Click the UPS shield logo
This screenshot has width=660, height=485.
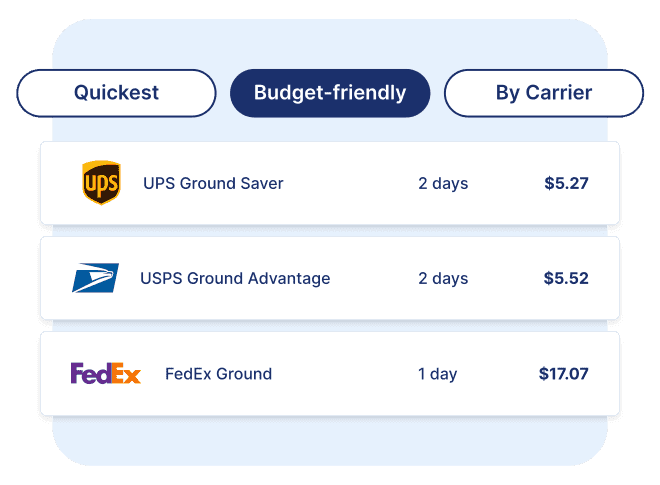click(100, 183)
